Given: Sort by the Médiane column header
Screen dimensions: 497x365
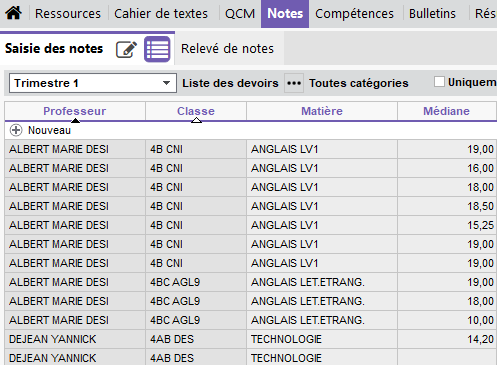Looking at the screenshot, I should 447,111.
